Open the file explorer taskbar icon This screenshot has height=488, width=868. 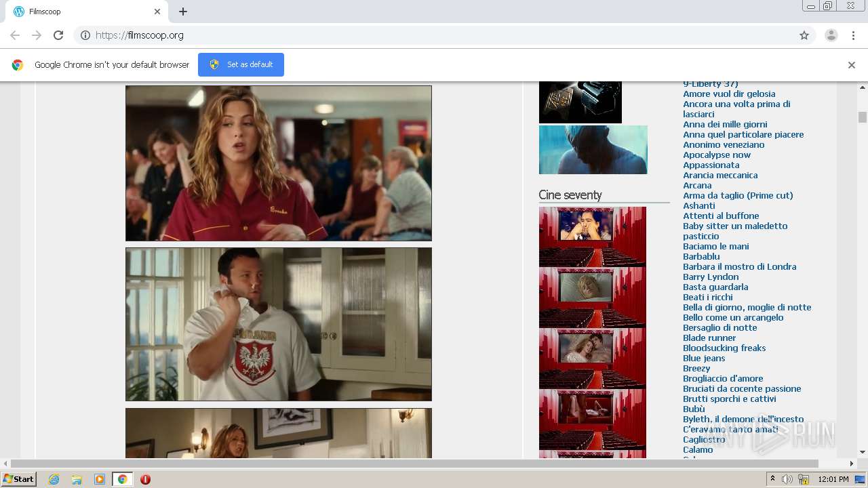77,479
